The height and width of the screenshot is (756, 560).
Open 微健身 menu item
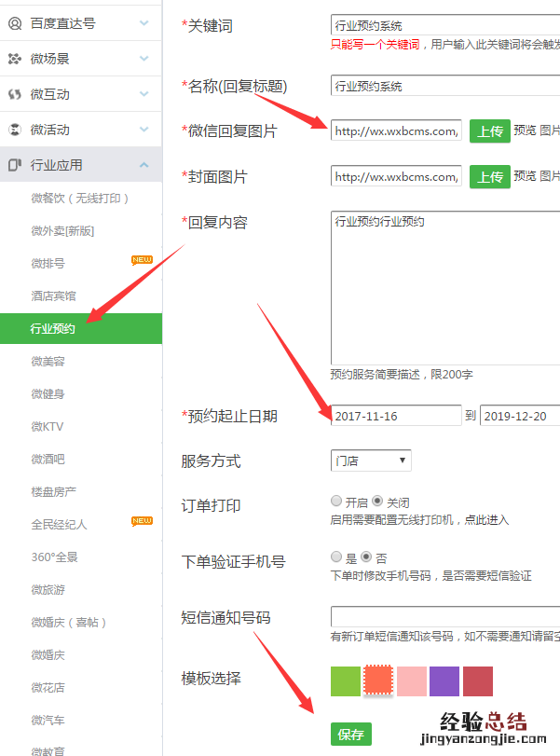(x=48, y=394)
